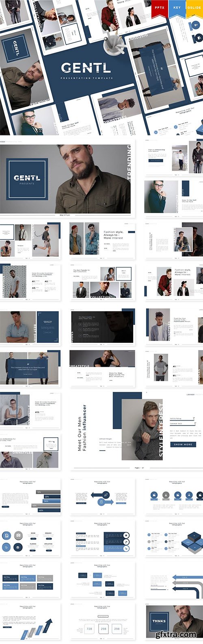
Task: Open the six colored blocks infographic slide
Action: click(x=30, y=580)
